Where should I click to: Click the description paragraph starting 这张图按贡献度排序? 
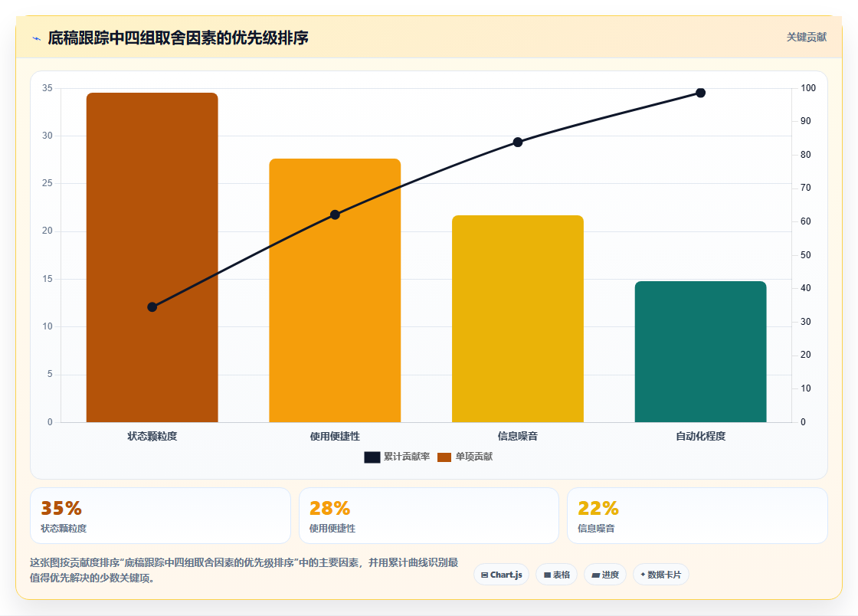(244, 570)
